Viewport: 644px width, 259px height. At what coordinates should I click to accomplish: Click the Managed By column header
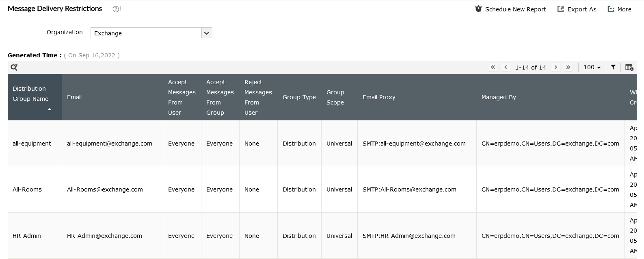point(499,97)
